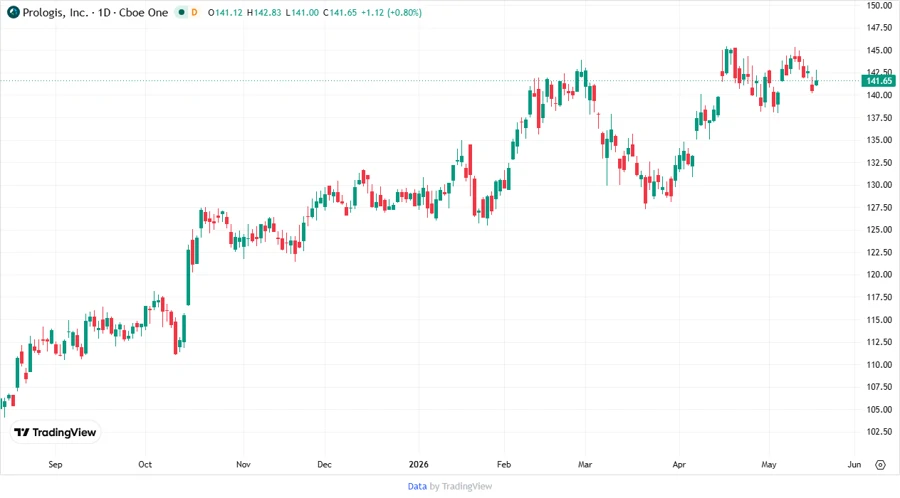The height and width of the screenshot is (498, 900).
Task: Click the Sep label on time axis
Action: point(55,464)
